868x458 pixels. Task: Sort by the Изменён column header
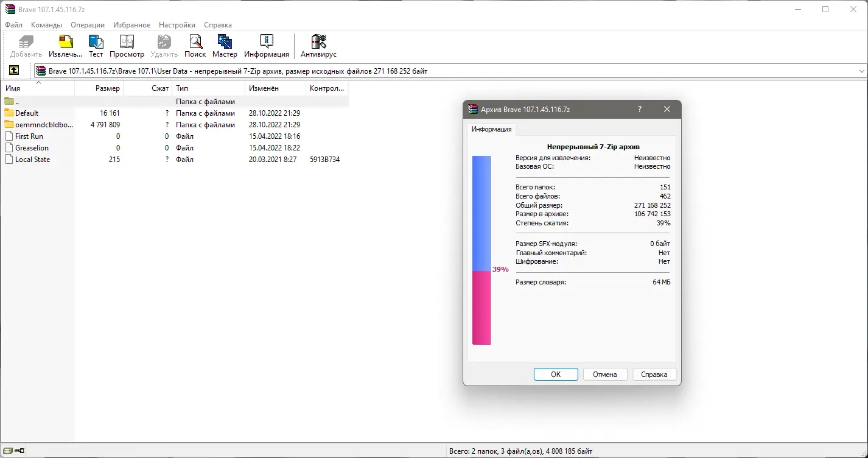pos(276,88)
